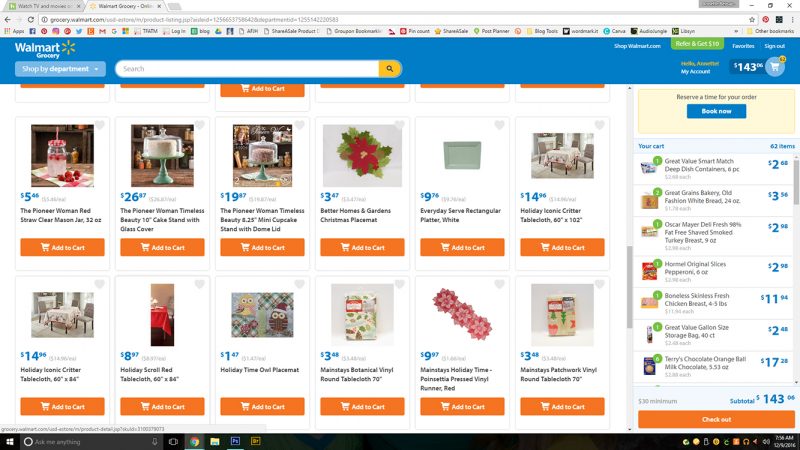
Task: Toggle heart on Holiday Time Owl Placemat
Action: (299, 284)
